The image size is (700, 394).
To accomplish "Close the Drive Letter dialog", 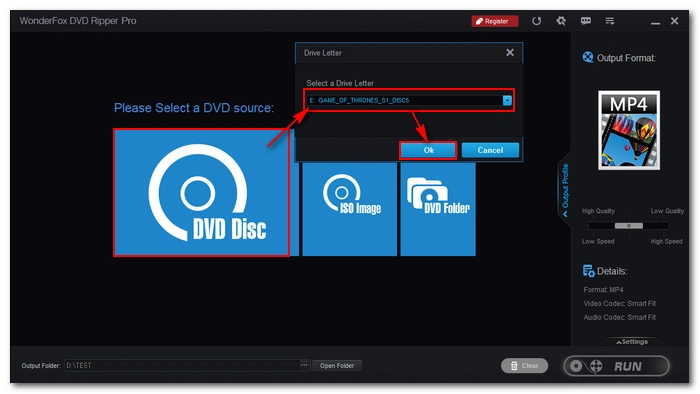I will pyautogui.click(x=510, y=53).
